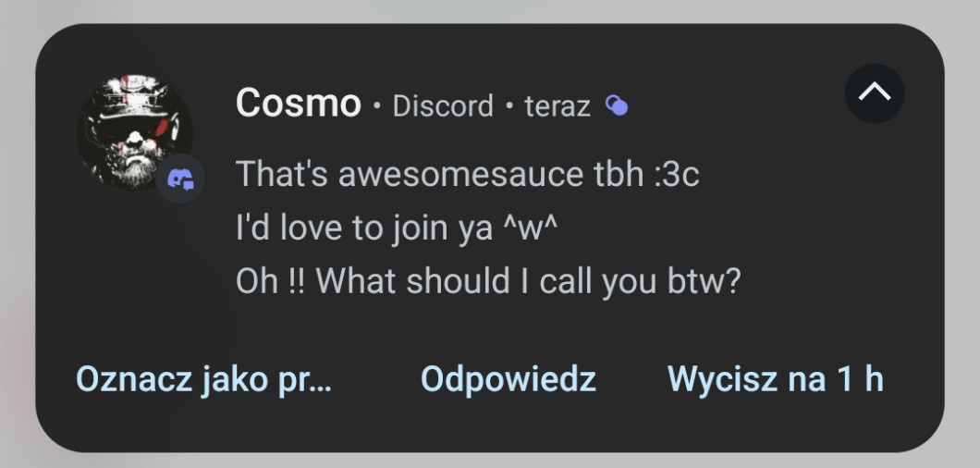Tap the Discord app name label

(x=443, y=106)
